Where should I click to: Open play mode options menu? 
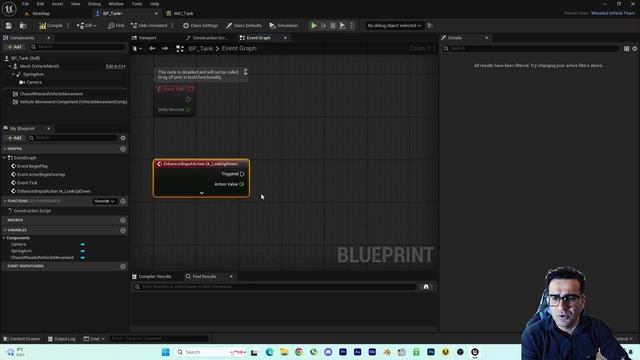351,26
